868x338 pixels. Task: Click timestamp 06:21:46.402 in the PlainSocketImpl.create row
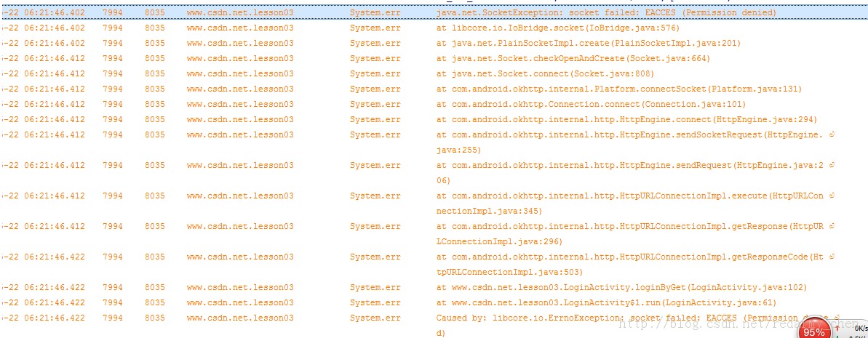click(55, 43)
